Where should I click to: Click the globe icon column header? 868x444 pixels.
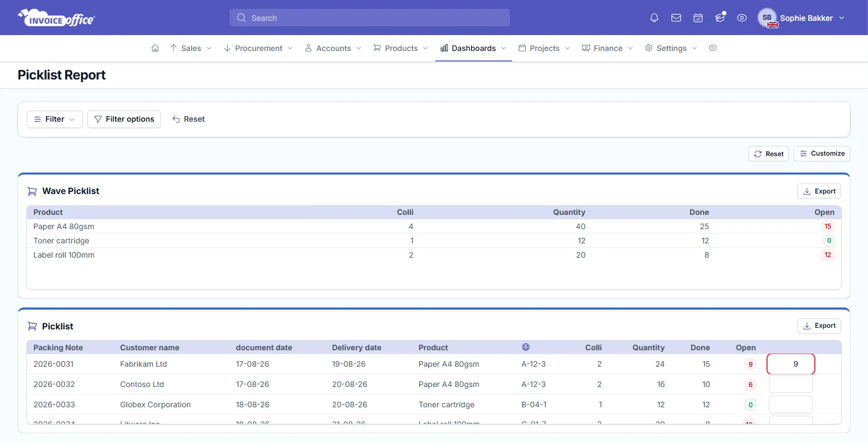coord(526,347)
